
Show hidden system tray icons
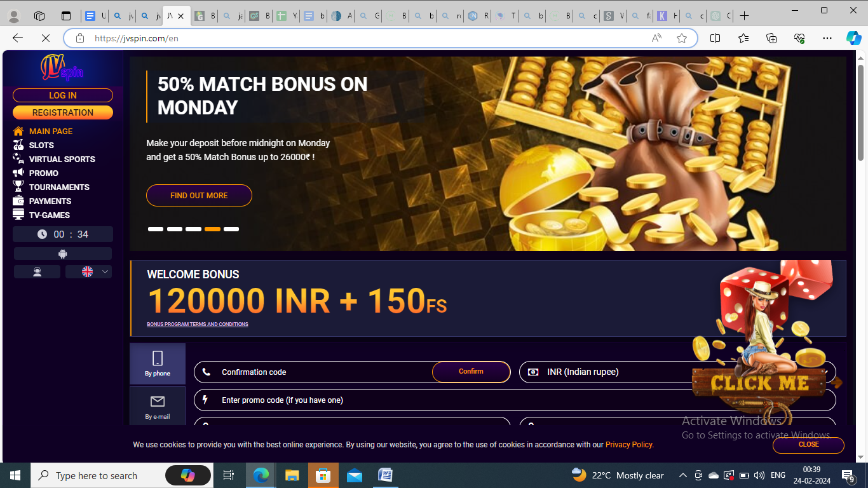tap(683, 475)
